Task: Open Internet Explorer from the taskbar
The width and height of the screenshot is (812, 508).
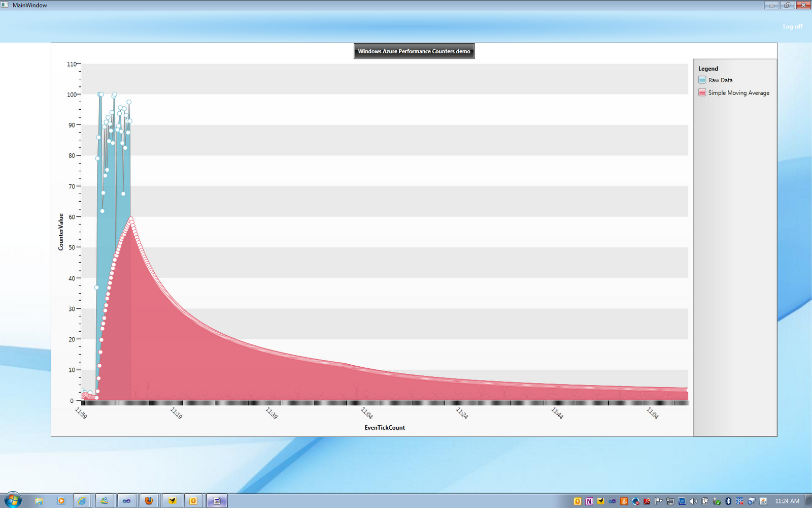Action: tap(82, 501)
